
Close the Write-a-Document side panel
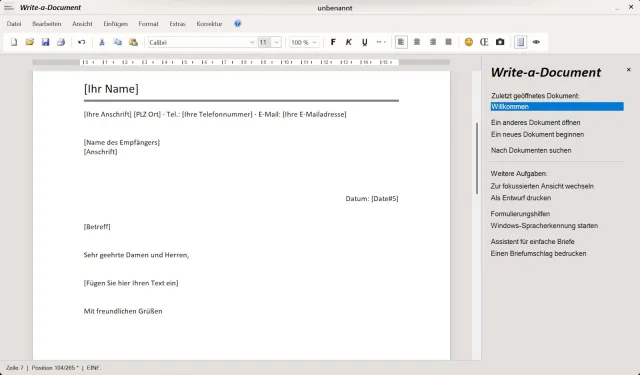[629, 70]
